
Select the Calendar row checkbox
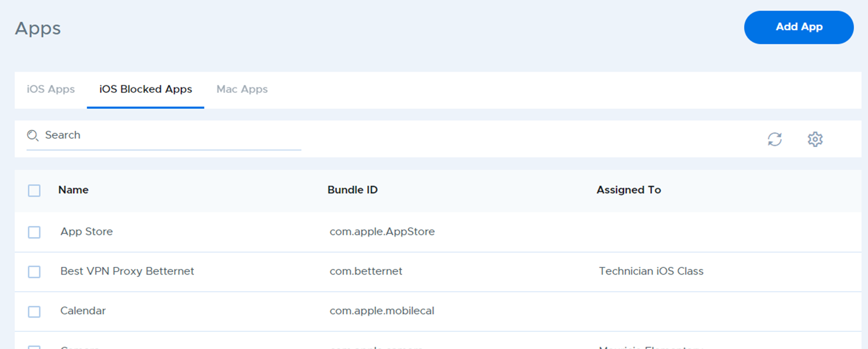pos(34,311)
